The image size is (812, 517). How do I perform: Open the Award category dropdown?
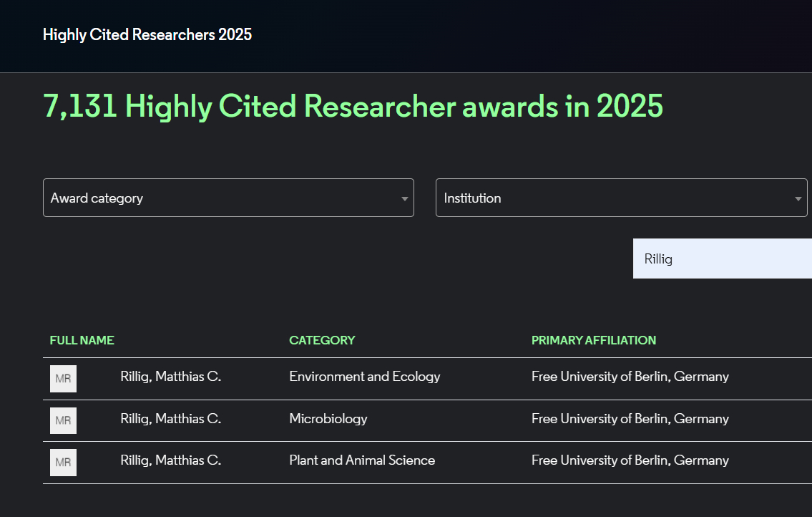(228, 198)
